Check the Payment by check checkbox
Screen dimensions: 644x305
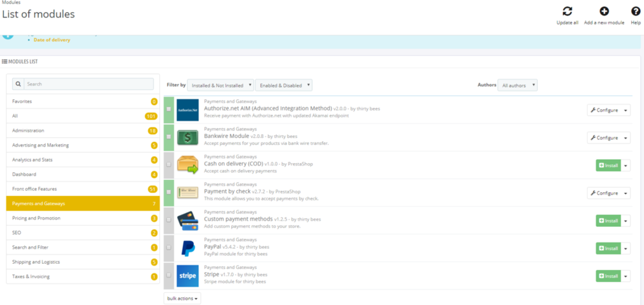(168, 192)
